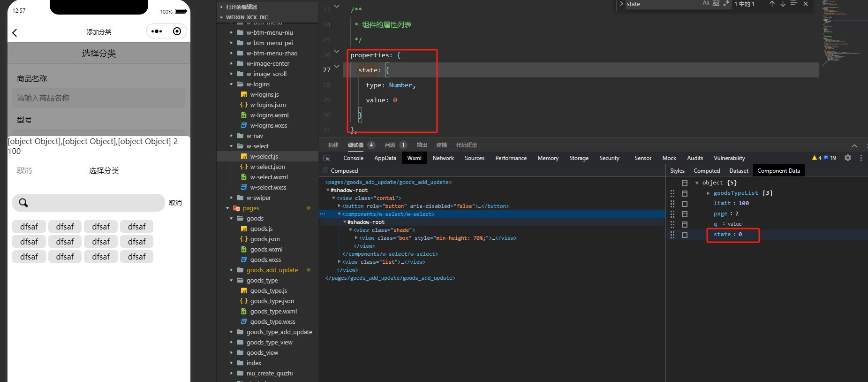Open the mini program three-dots menu

click(x=157, y=31)
